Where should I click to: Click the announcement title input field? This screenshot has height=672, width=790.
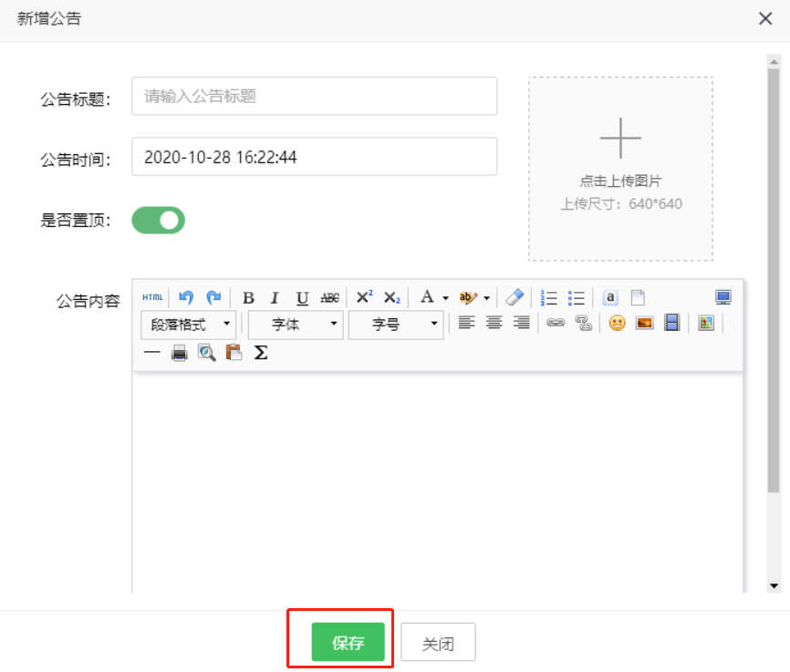pyautogui.click(x=314, y=96)
